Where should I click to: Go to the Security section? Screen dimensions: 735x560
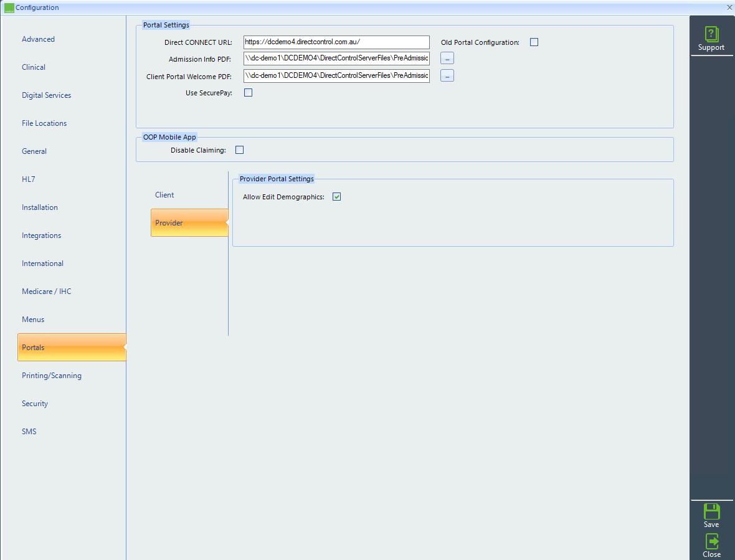(x=35, y=404)
